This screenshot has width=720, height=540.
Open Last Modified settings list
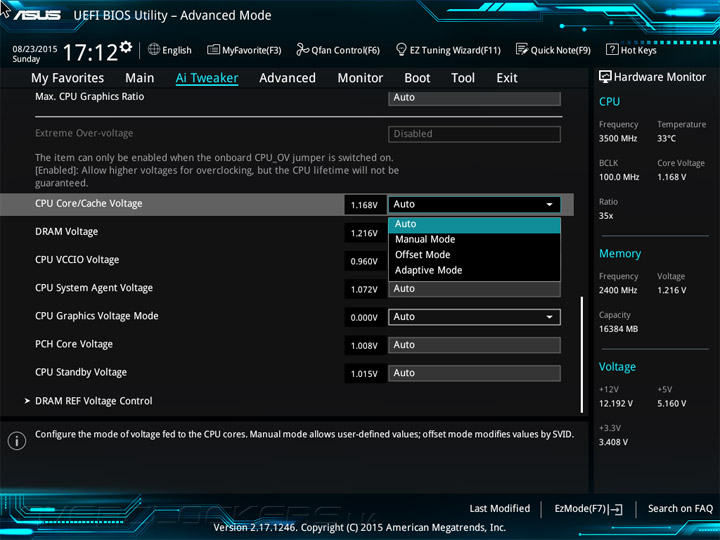(499, 509)
